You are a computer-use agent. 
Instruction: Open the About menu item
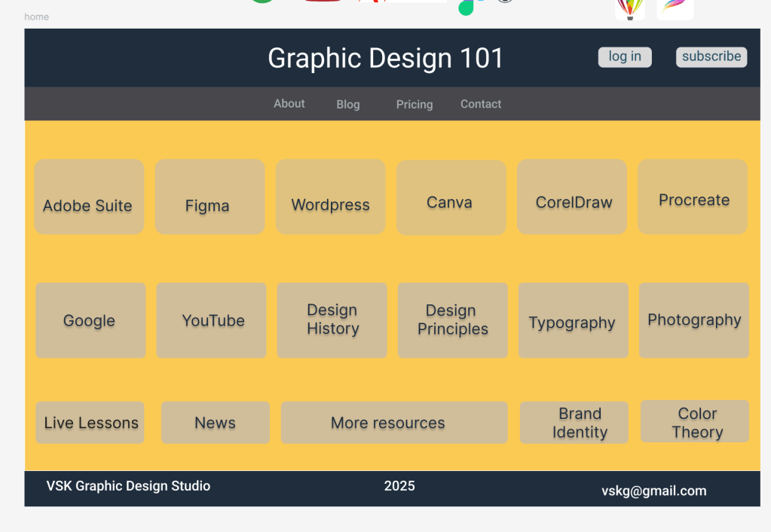click(x=289, y=104)
